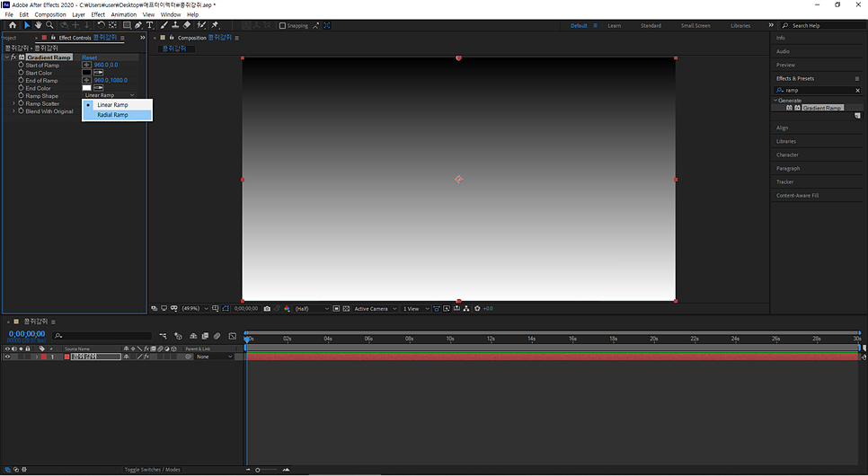The height and width of the screenshot is (476, 868).
Task: Click the End of Ramp crosshair point picker
Action: [x=87, y=80]
